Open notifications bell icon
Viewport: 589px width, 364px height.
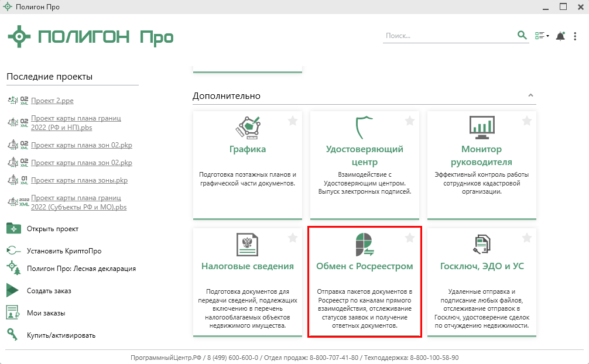tap(560, 36)
